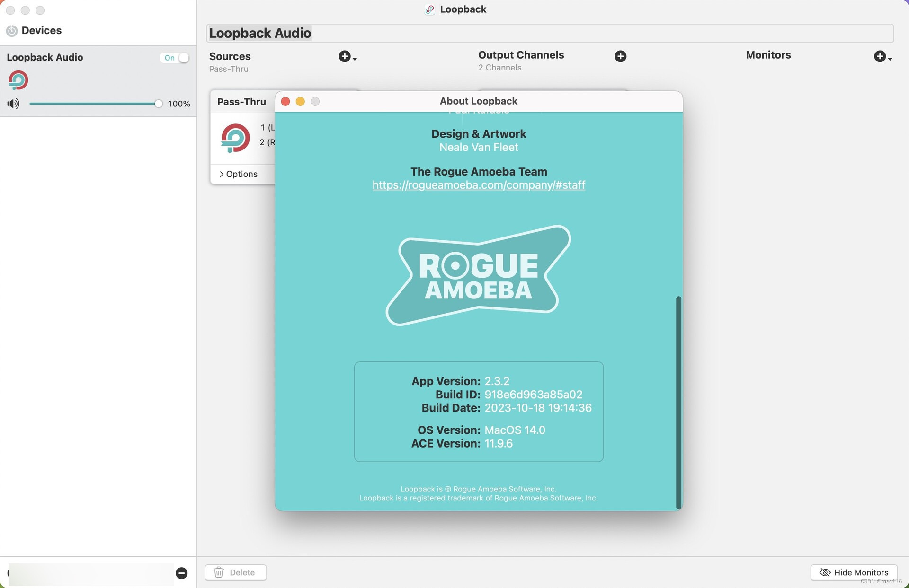Click the Loopback Audio device icon in sidebar
The height and width of the screenshot is (588, 909).
(x=18, y=80)
